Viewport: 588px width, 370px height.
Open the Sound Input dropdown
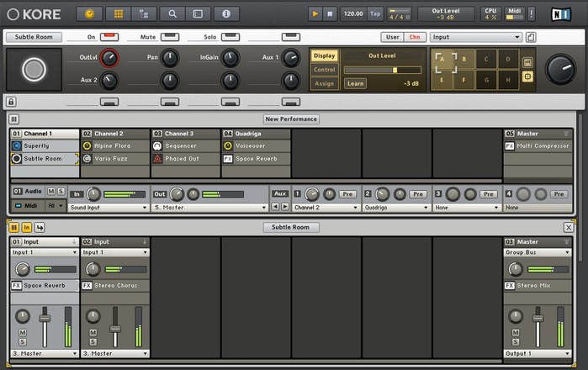(x=109, y=208)
